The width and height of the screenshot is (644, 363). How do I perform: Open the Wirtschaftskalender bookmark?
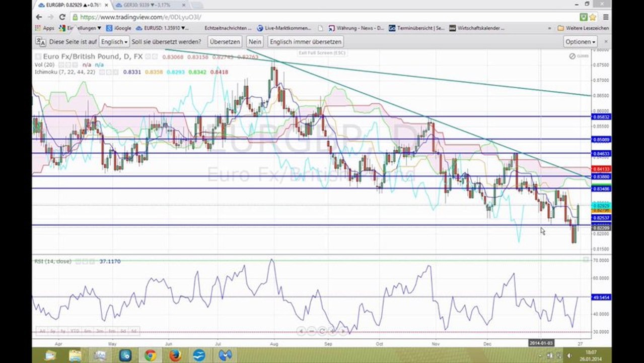[x=477, y=28]
